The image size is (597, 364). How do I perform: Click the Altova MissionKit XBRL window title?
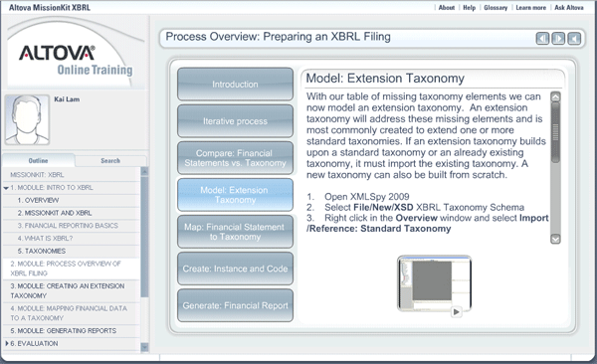pos(50,8)
